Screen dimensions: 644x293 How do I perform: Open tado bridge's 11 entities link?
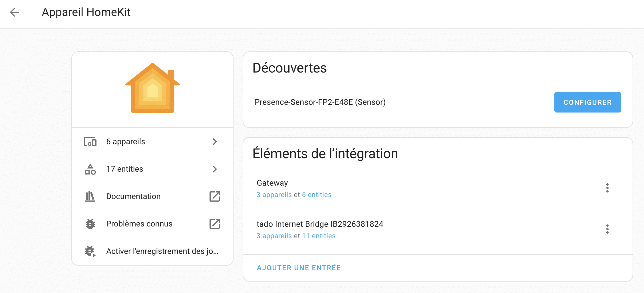(319, 236)
